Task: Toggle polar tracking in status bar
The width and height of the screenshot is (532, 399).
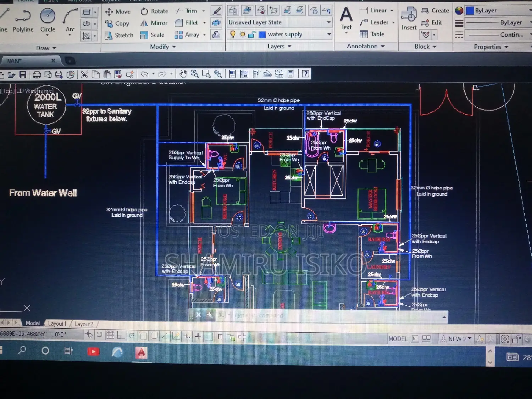Action: [132, 335]
